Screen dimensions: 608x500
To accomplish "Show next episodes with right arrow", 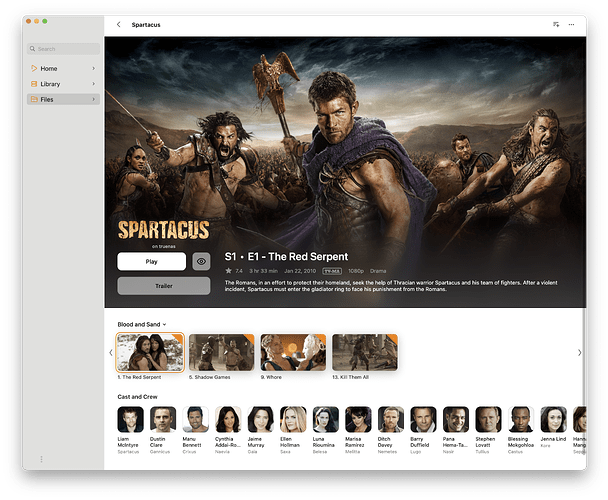I will (x=579, y=353).
